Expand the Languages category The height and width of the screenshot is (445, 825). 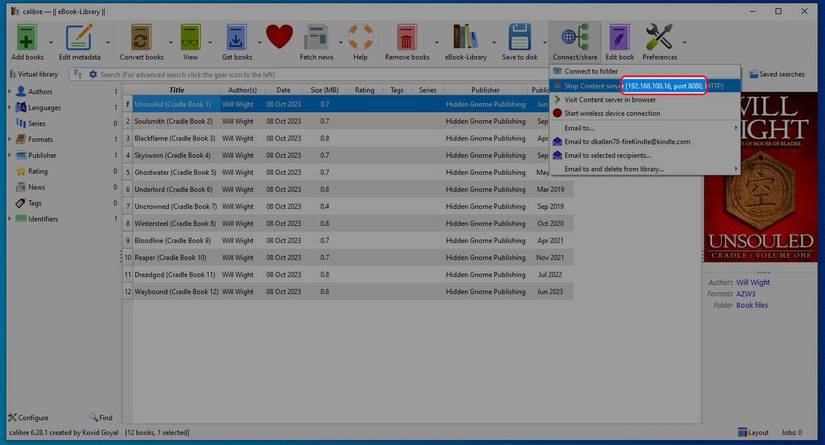click(x=9, y=107)
